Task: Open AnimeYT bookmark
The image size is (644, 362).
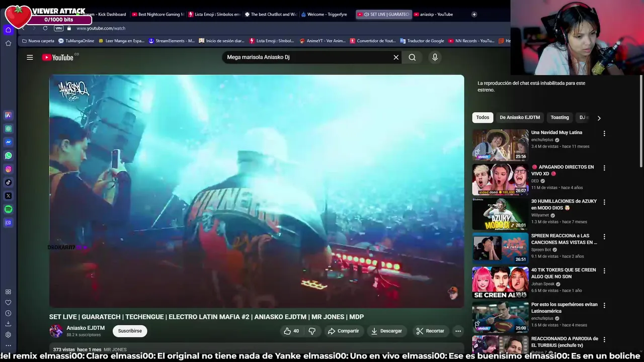Action: coord(323,41)
